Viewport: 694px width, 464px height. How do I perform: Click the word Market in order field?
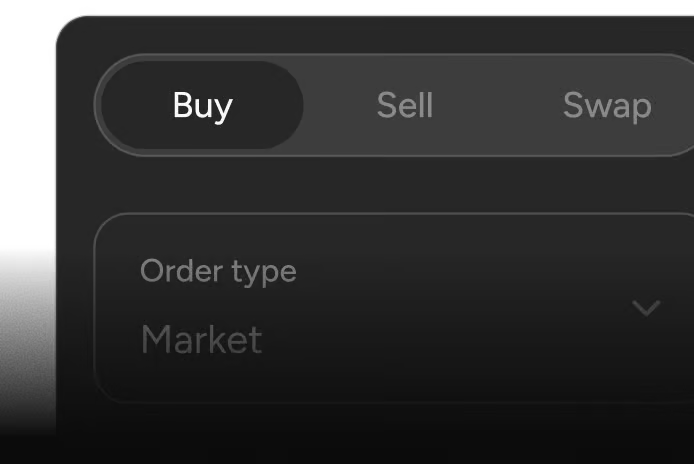tap(201, 340)
